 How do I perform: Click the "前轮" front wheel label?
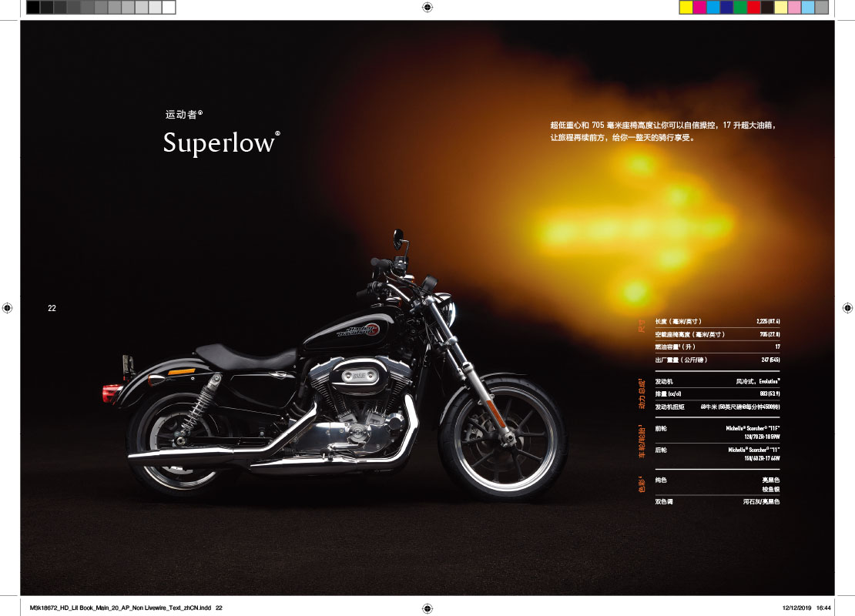(x=661, y=428)
